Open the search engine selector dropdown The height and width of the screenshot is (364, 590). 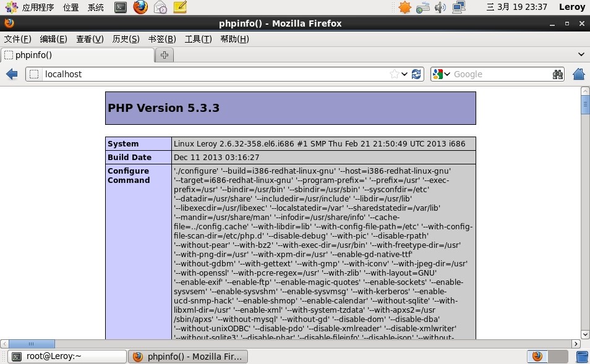[442, 74]
